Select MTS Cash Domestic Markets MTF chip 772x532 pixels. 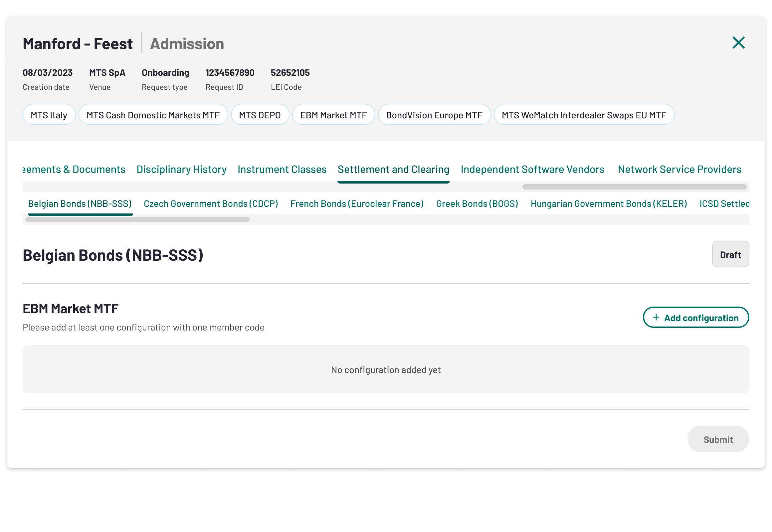pos(153,115)
